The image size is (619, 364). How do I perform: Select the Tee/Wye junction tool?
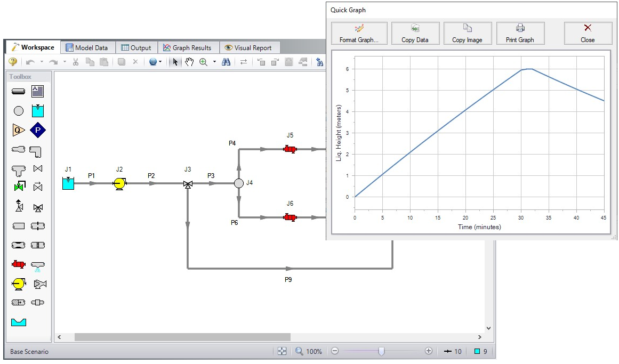pyautogui.click(x=18, y=168)
